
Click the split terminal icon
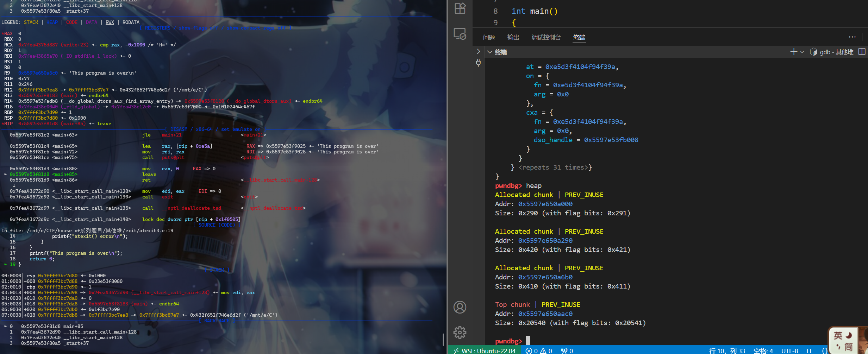[862, 52]
